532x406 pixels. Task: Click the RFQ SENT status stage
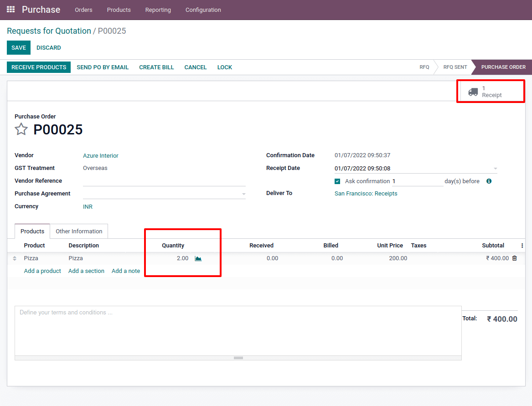pyautogui.click(x=455, y=67)
